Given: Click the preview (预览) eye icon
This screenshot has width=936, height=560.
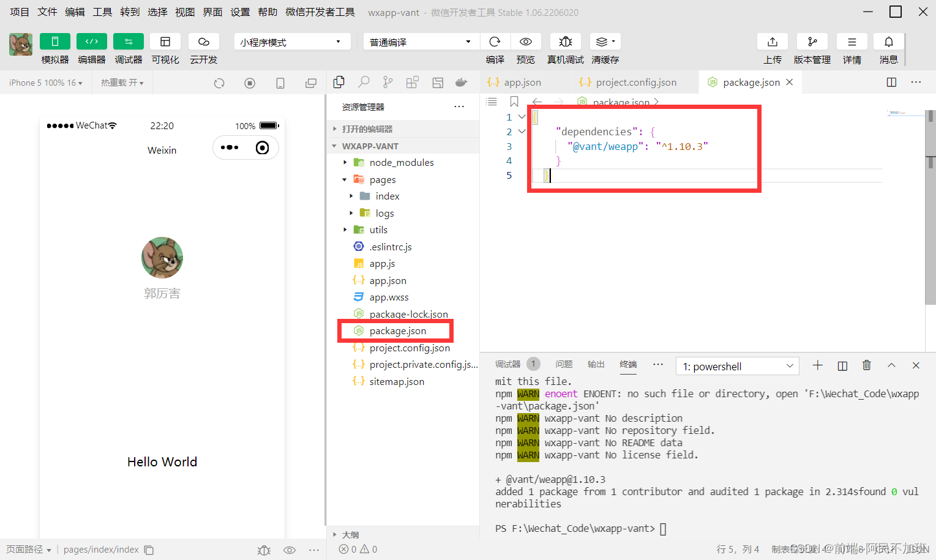Looking at the screenshot, I should point(525,41).
